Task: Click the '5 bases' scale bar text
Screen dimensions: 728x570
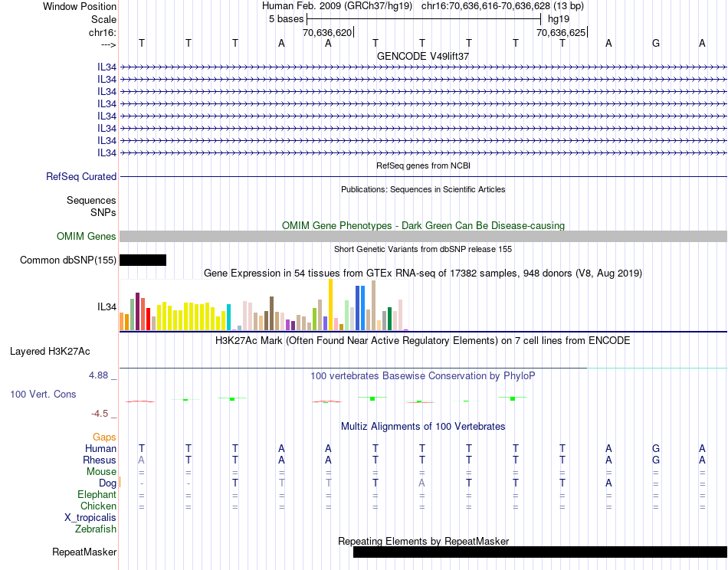Action: [x=286, y=19]
